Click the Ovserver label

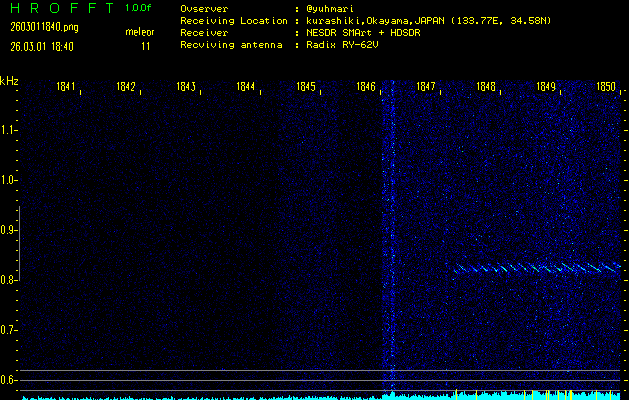coord(204,9)
